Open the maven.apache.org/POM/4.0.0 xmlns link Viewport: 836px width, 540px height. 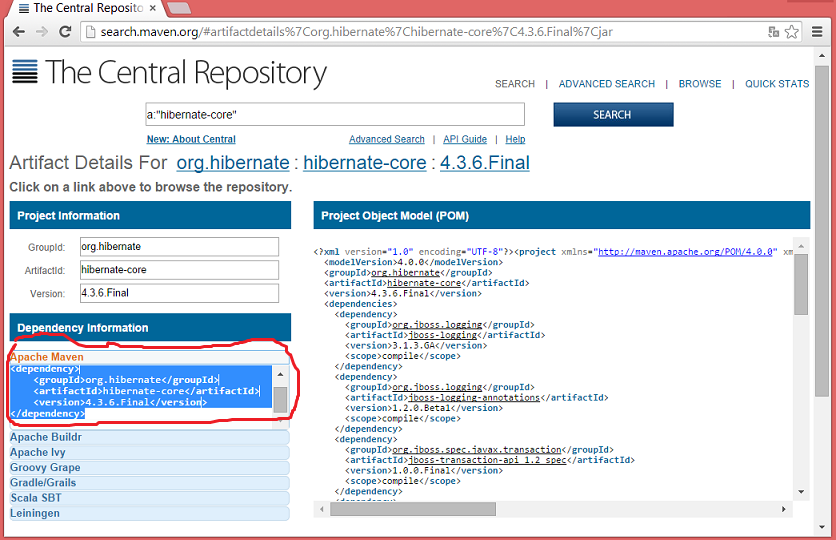685,252
